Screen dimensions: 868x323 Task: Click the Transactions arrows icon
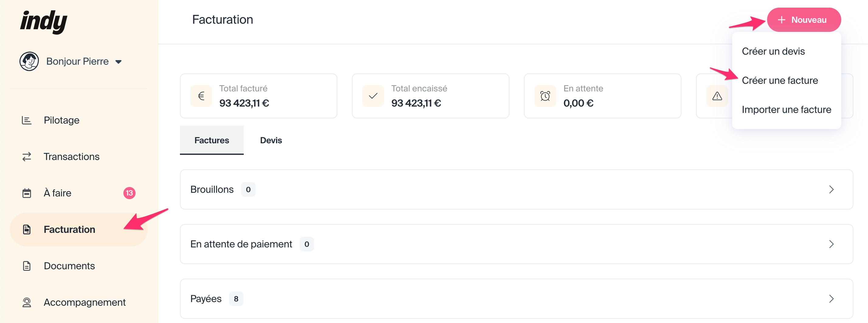point(27,156)
